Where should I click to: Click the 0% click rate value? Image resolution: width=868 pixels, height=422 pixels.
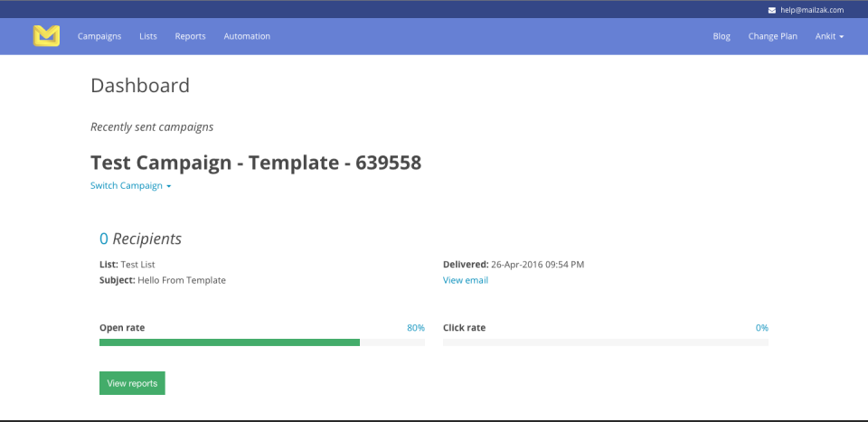click(x=761, y=327)
